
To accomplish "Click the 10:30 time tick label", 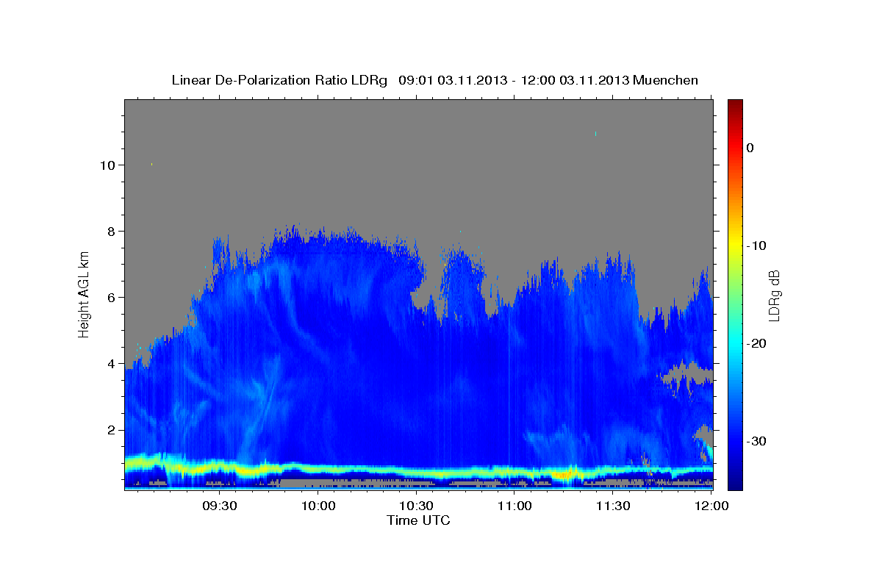I will click(x=417, y=506).
